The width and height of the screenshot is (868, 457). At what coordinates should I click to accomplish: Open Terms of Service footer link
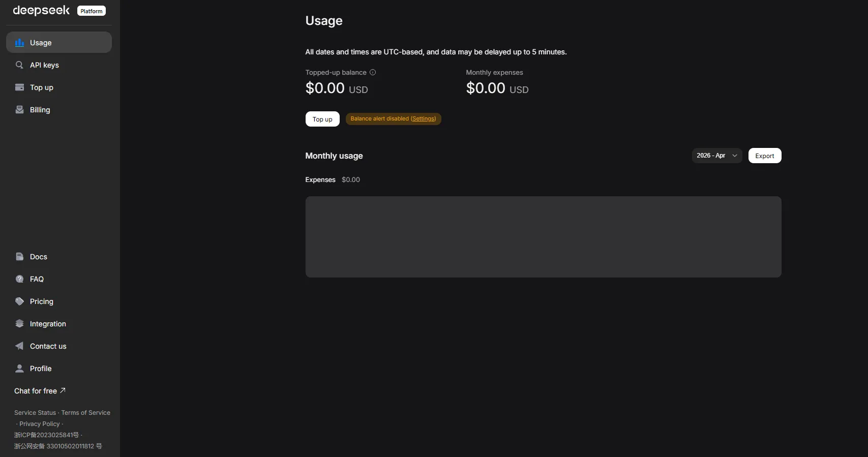tap(85, 413)
